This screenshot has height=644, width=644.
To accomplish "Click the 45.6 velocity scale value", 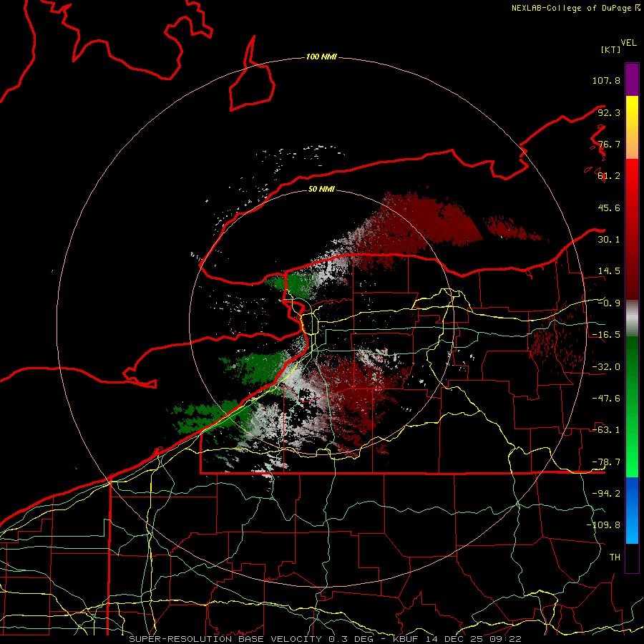I will tap(609, 208).
